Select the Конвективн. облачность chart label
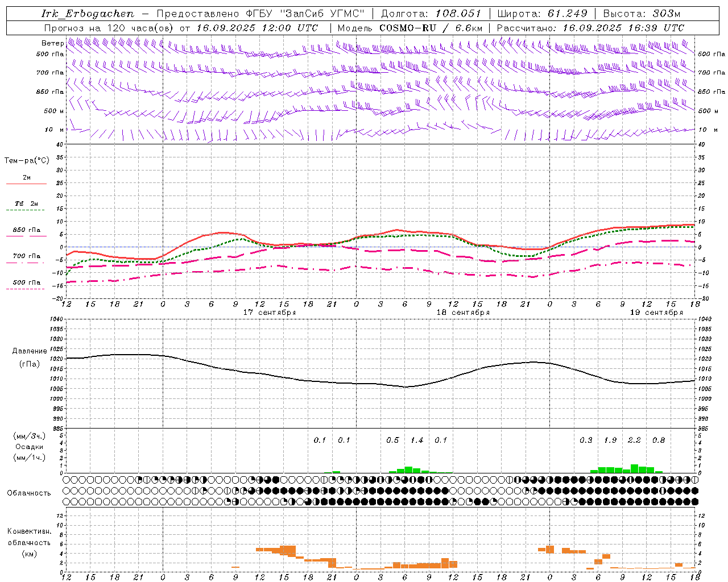The width and height of the screenshot is (728, 582). 29,537
